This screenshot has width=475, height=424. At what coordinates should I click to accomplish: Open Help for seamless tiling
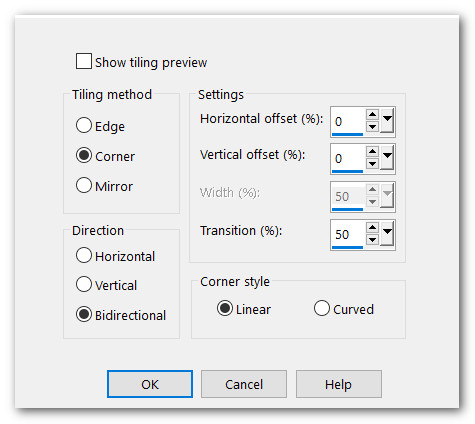pos(339,384)
